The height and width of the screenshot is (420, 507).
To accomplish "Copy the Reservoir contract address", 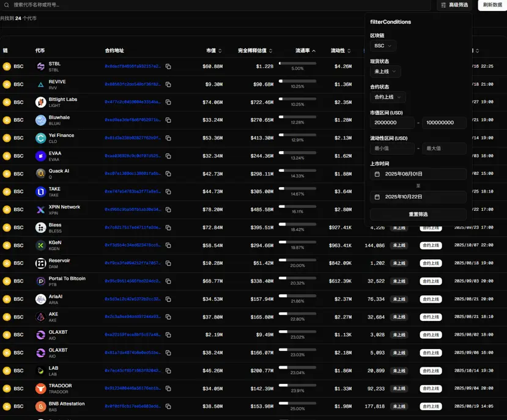I will [x=168, y=263].
